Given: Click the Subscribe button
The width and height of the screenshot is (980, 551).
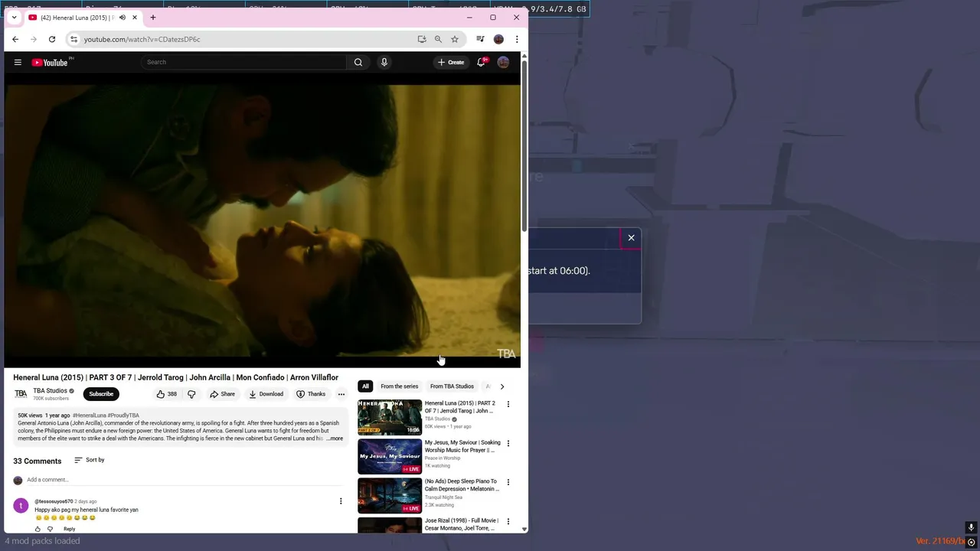Looking at the screenshot, I should tap(101, 394).
